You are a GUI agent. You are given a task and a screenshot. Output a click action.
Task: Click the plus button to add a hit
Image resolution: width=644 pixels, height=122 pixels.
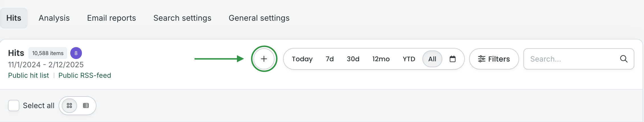click(x=264, y=59)
